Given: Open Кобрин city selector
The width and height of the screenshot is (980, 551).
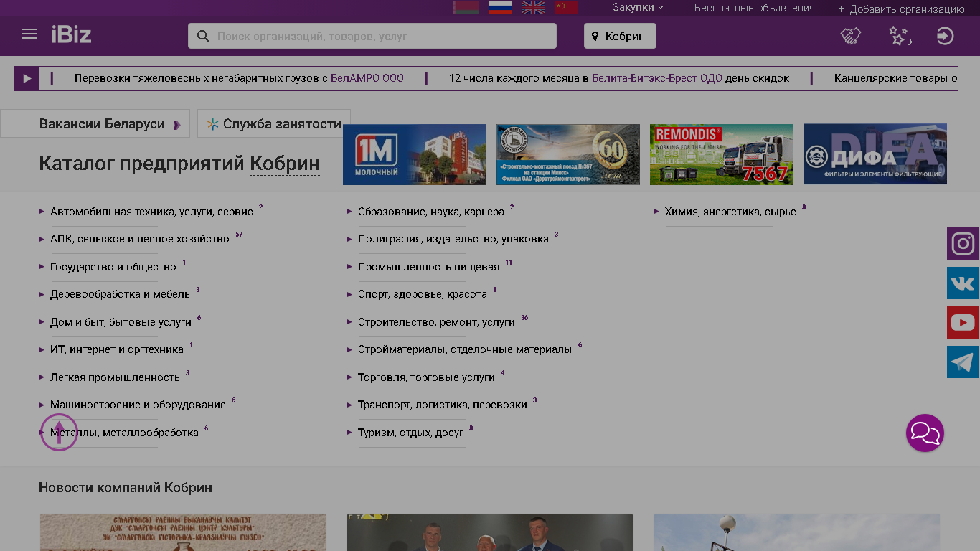Looking at the screenshot, I should 620,36.
